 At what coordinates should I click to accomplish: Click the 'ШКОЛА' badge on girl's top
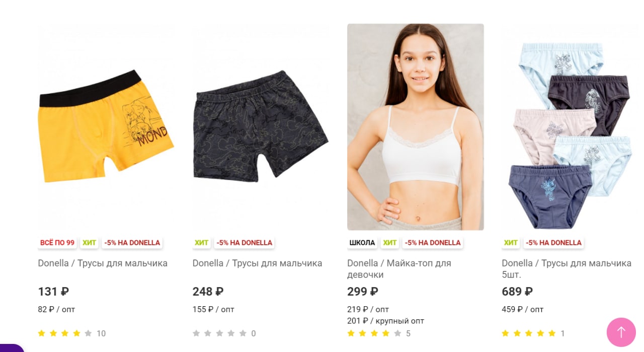(x=362, y=243)
